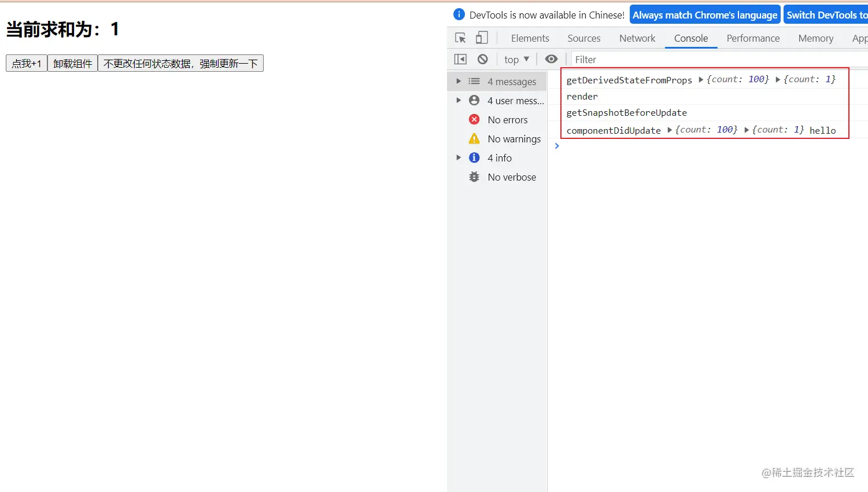Clear the console with the ban icon
Viewport: 868px width, 492px height.
pyautogui.click(x=483, y=59)
